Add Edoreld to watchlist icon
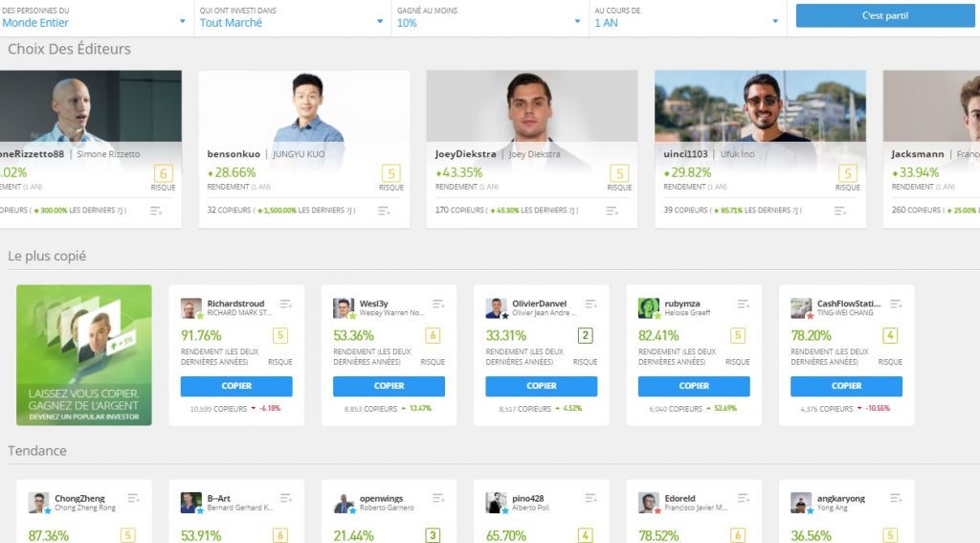 pos(743,498)
